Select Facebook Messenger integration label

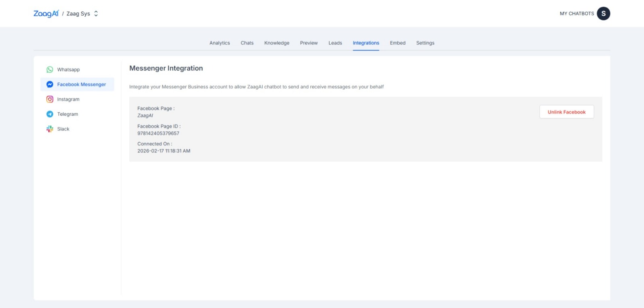click(82, 84)
